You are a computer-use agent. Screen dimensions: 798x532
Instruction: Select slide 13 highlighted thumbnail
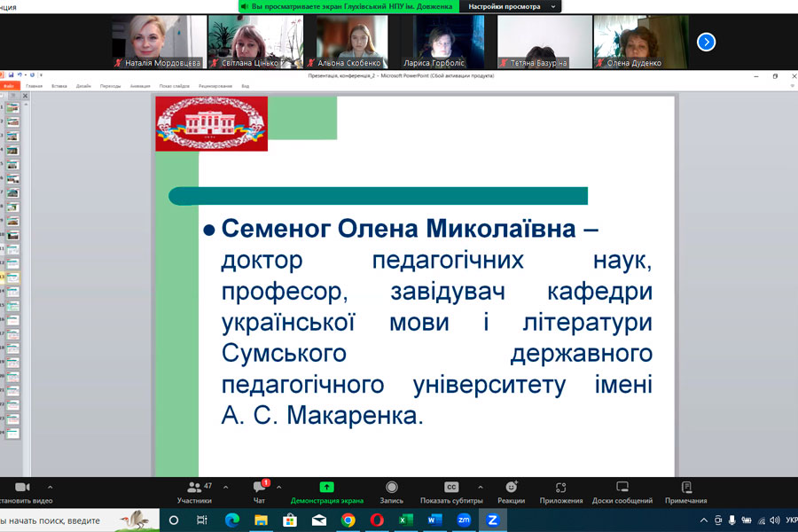coord(12,278)
